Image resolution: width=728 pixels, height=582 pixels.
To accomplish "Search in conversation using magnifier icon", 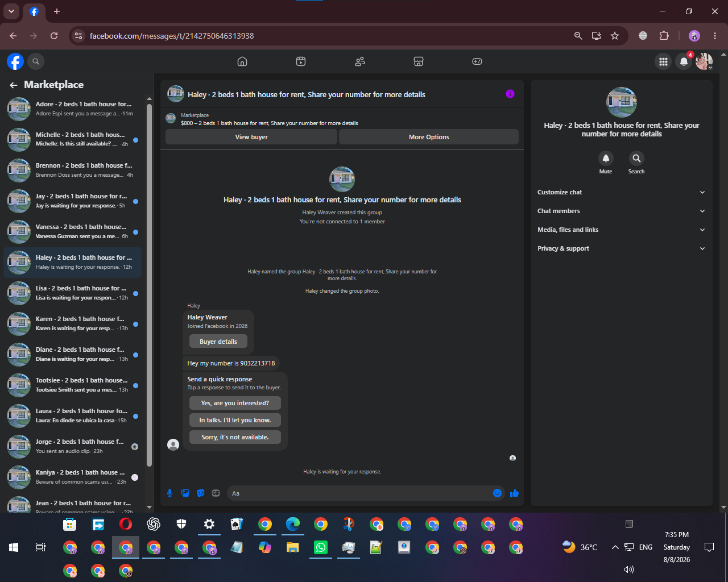I will (x=636, y=159).
